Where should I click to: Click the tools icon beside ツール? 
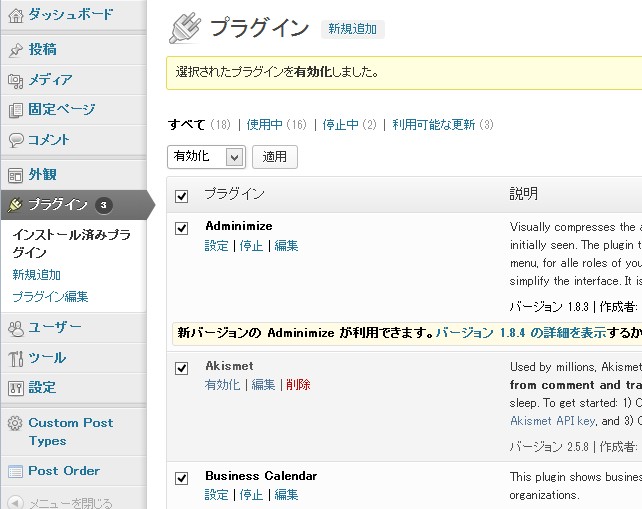(16, 359)
